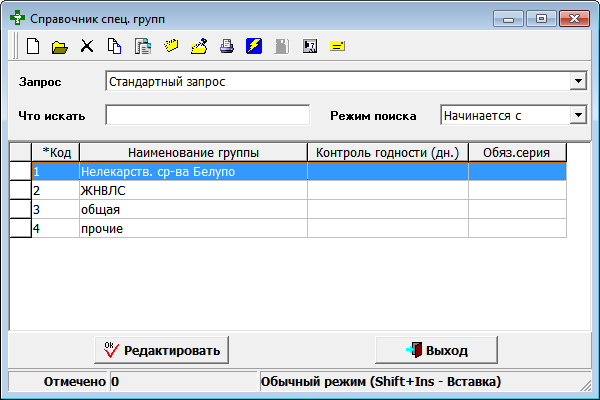
Task: Click the green cross application icon
Action: pos(17,18)
